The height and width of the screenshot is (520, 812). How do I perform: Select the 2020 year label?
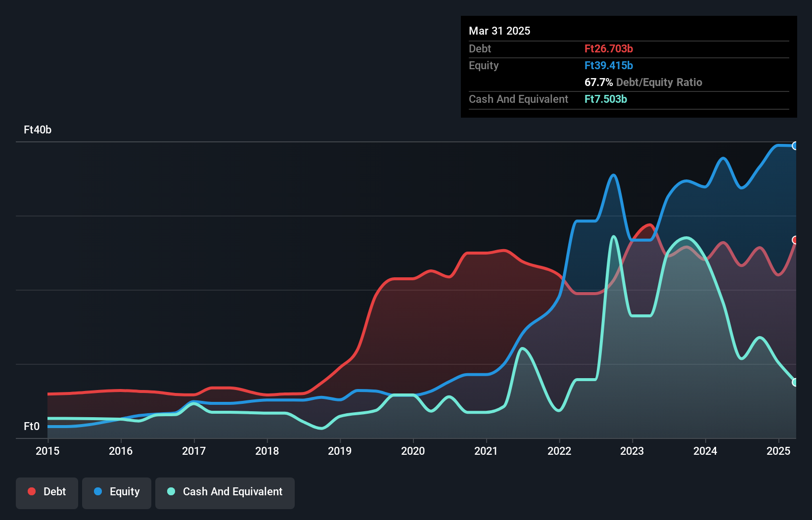[x=413, y=451]
